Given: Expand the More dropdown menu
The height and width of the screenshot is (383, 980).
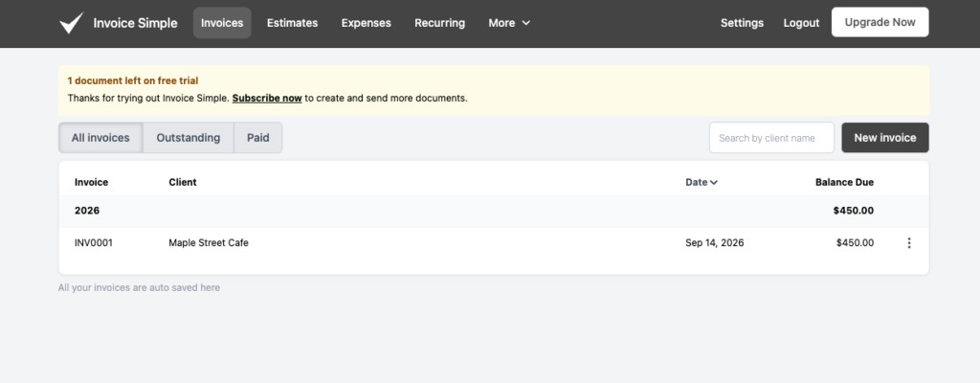Looking at the screenshot, I should point(509,23).
